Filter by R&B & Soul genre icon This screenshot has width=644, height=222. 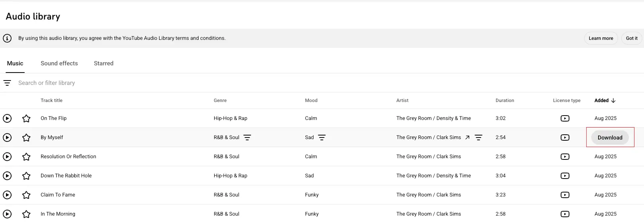247,138
